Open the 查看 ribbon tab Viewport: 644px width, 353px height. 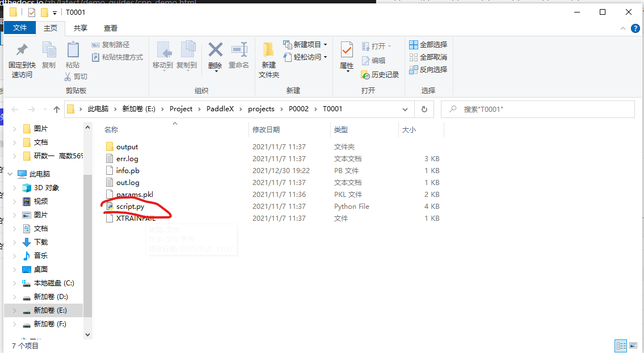[x=111, y=28]
